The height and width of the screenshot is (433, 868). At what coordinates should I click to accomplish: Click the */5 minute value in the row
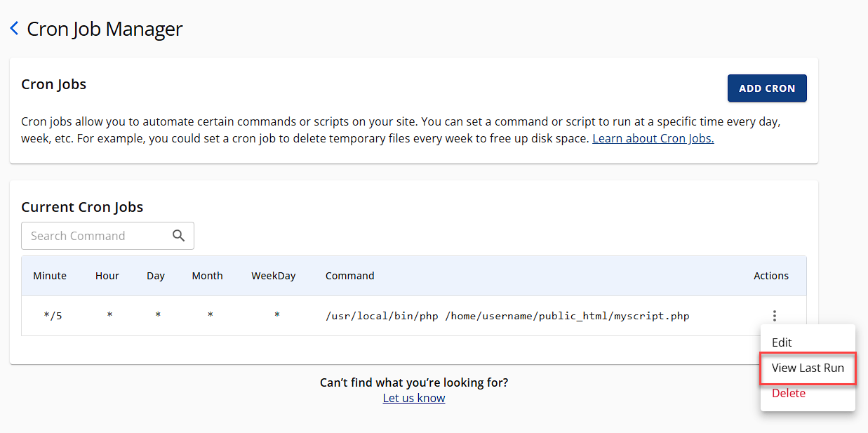click(x=53, y=316)
